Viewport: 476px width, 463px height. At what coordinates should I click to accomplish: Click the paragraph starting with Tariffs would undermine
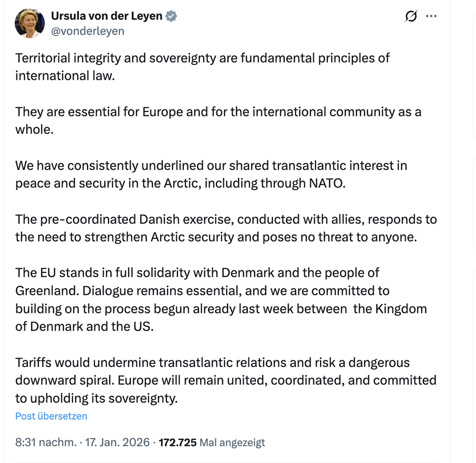(x=226, y=380)
